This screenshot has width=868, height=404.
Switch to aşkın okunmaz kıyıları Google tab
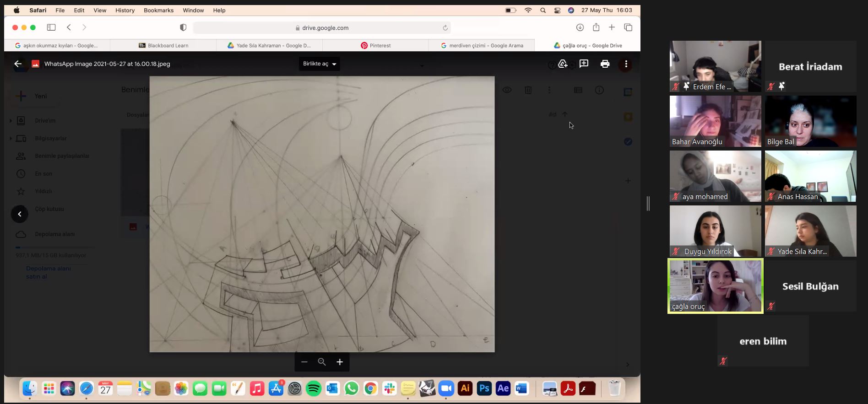tap(57, 45)
